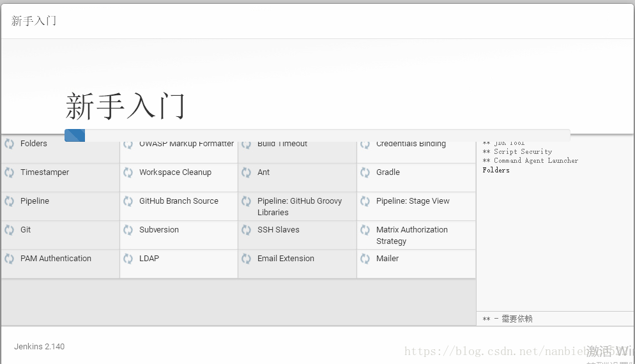Click the spinner icon beside Pipeline
The width and height of the screenshot is (635, 364).
[x=10, y=201]
